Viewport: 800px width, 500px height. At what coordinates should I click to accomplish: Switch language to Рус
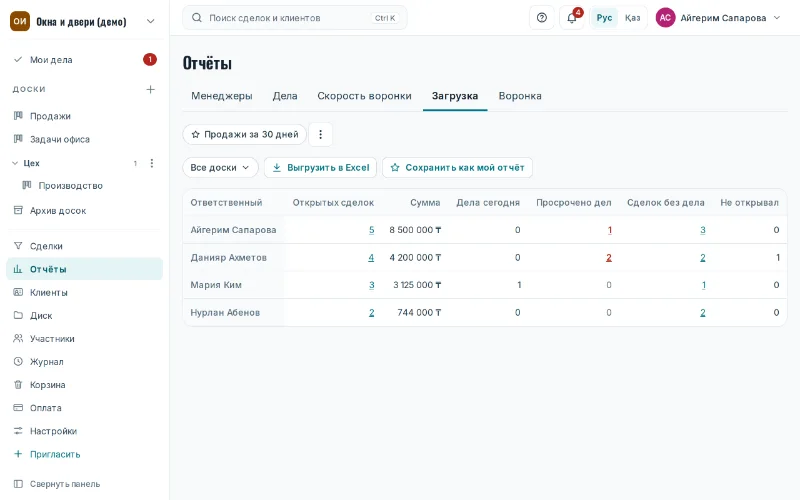(604, 18)
